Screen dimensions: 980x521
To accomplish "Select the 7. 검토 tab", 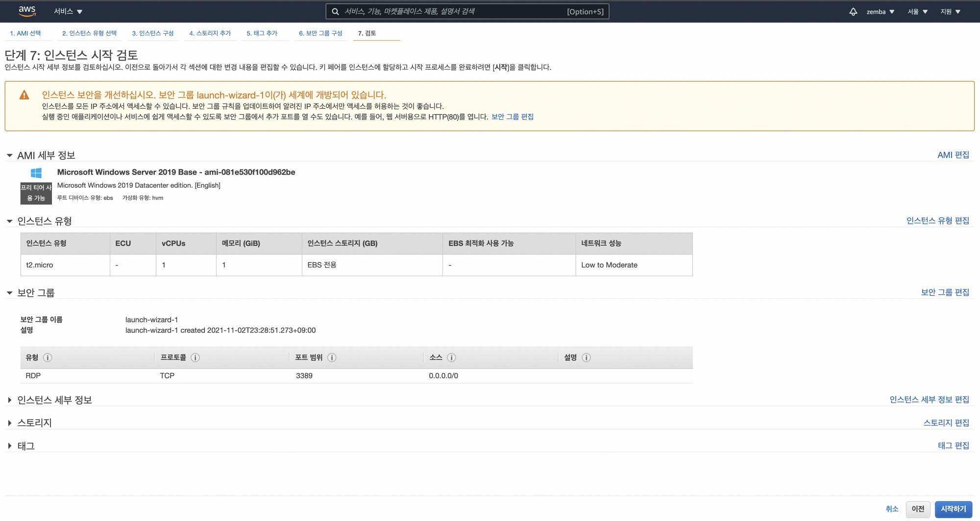I will click(367, 33).
